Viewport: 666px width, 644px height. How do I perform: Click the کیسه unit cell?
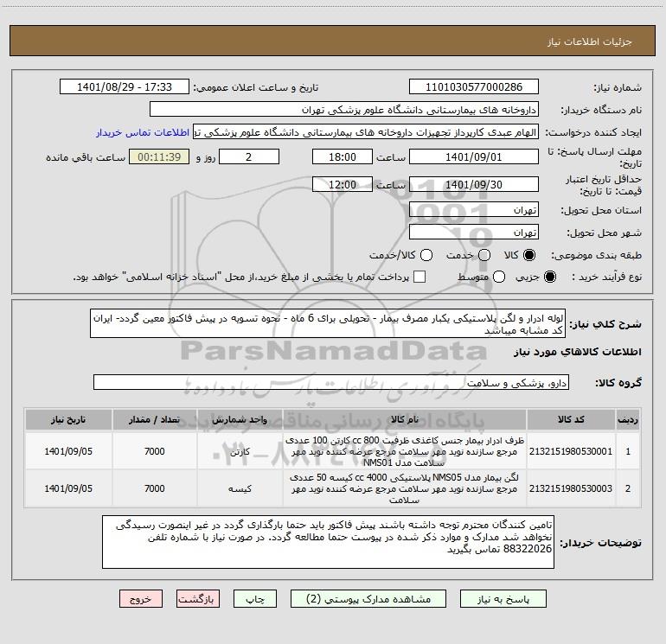[x=240, y=489]
